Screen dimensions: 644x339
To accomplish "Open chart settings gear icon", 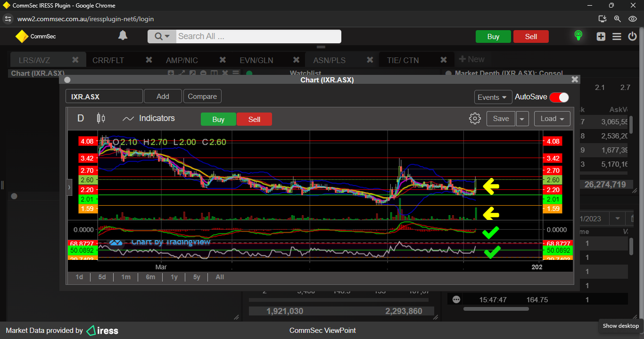I will (x=475, y=119).
